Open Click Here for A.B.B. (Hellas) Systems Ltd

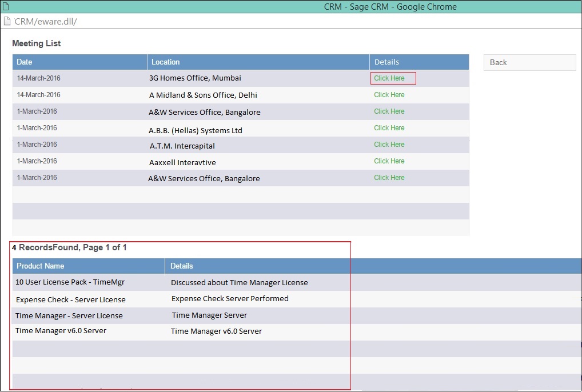coord(389,128)
